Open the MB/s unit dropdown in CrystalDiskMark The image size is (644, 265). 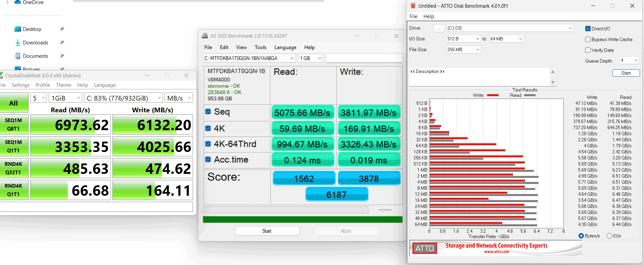pyautogui.click(x=179, y=98)
